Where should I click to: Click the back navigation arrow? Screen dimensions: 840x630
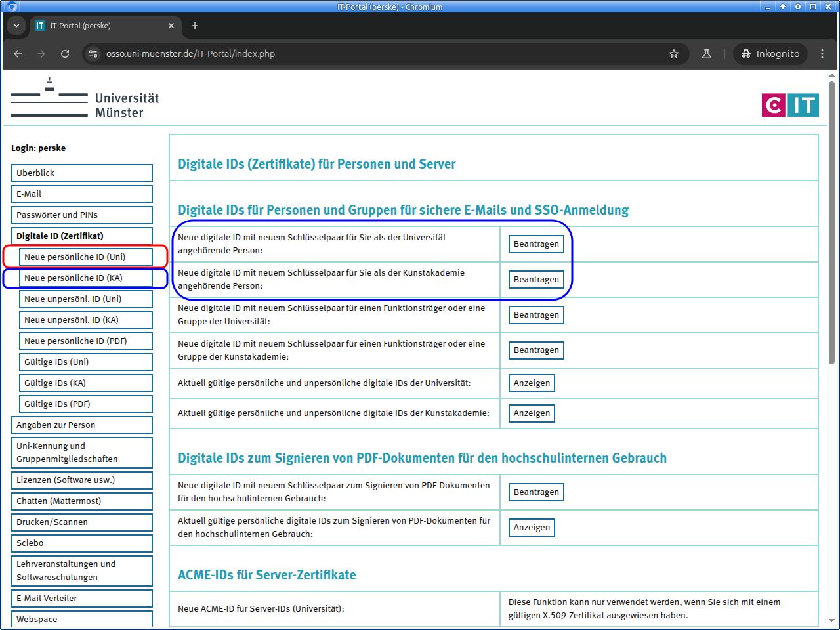18,54
